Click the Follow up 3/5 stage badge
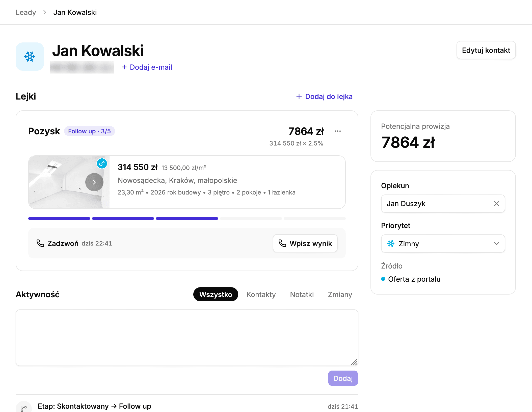The height and width of the screenshot is (412, 532). point(89,131)
